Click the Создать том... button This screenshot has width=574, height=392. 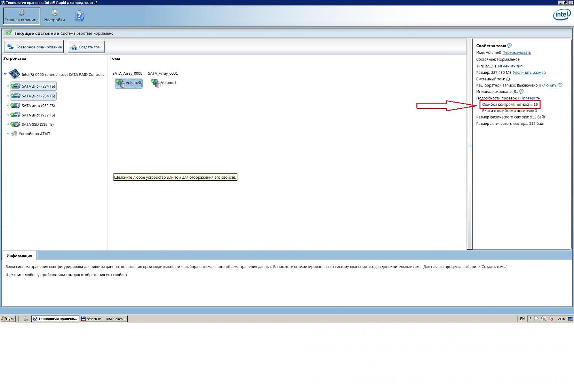coord(86,47)
